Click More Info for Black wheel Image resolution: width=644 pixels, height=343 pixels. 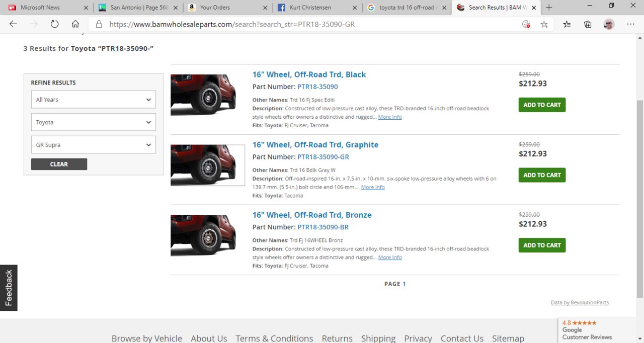[x=390, y=117]
